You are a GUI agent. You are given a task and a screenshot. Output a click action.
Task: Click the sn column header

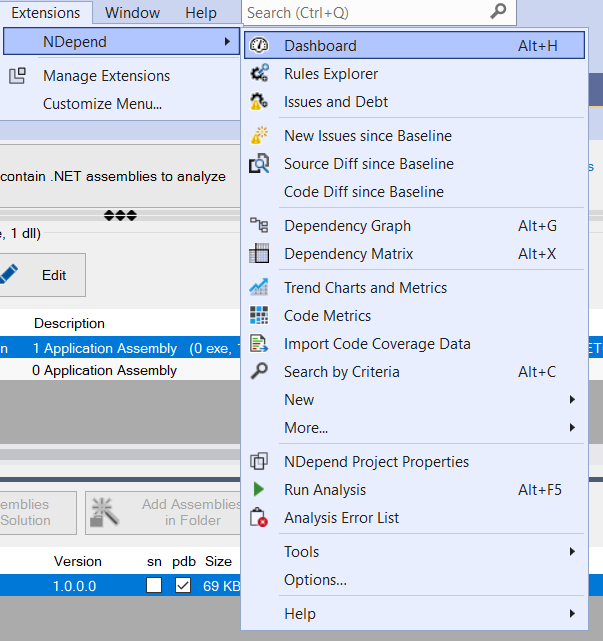coord(154,561)
